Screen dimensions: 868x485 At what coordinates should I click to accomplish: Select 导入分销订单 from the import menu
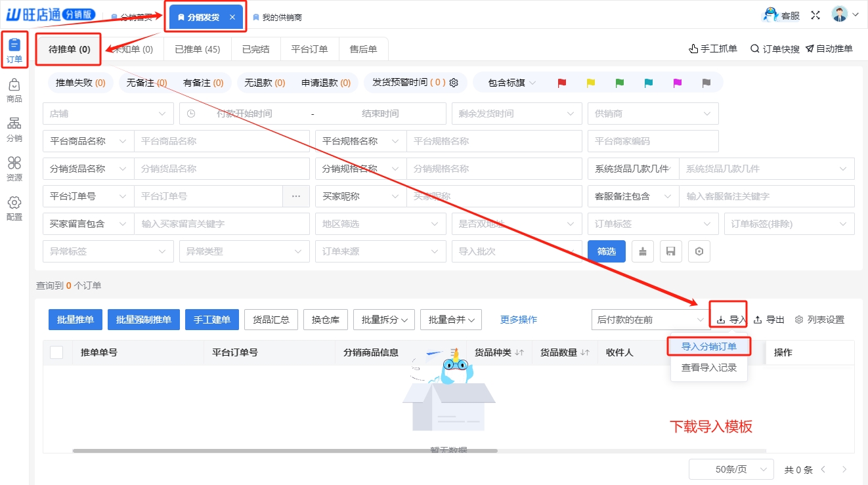708,347
